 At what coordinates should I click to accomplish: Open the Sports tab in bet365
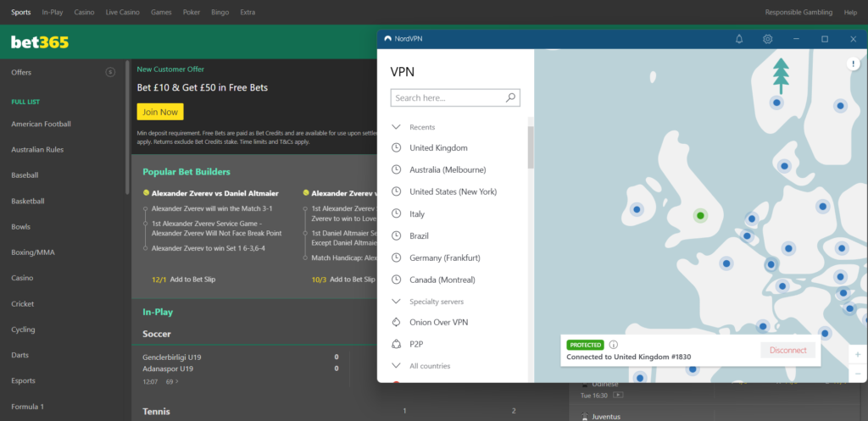coord(21,12)
